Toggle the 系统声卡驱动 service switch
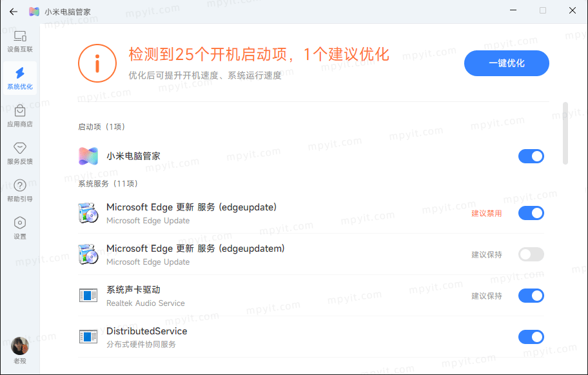The height and width of the screenshot is (375, 588). coord(531,296)
